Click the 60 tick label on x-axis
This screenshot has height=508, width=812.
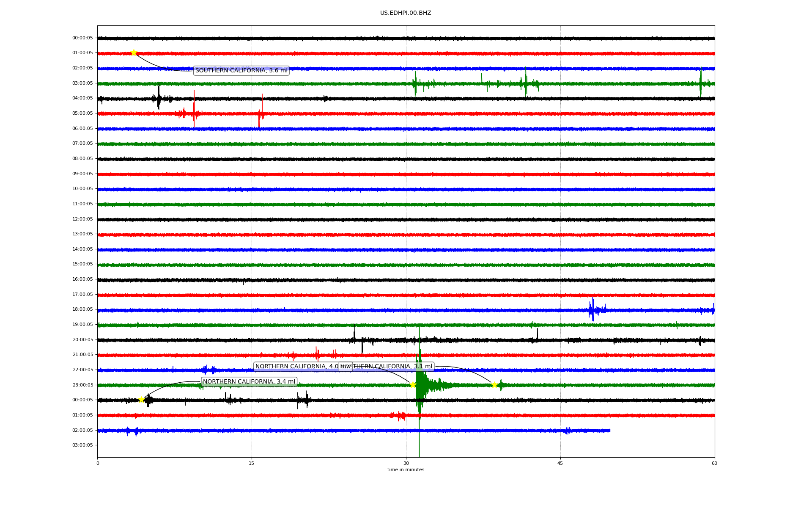pos(714,463)
